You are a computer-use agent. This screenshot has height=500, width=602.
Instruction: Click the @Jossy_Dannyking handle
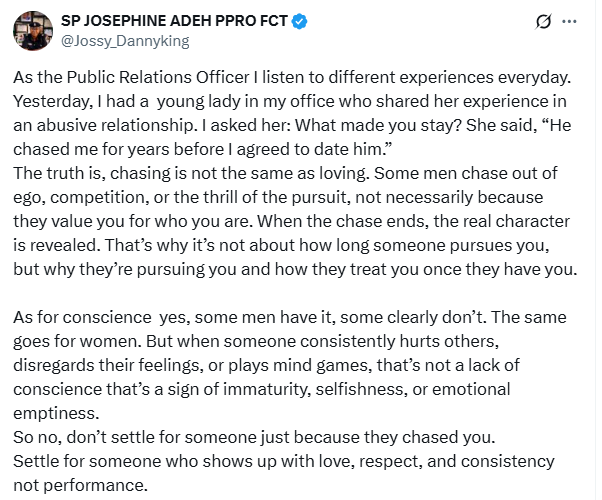[125, 41]
